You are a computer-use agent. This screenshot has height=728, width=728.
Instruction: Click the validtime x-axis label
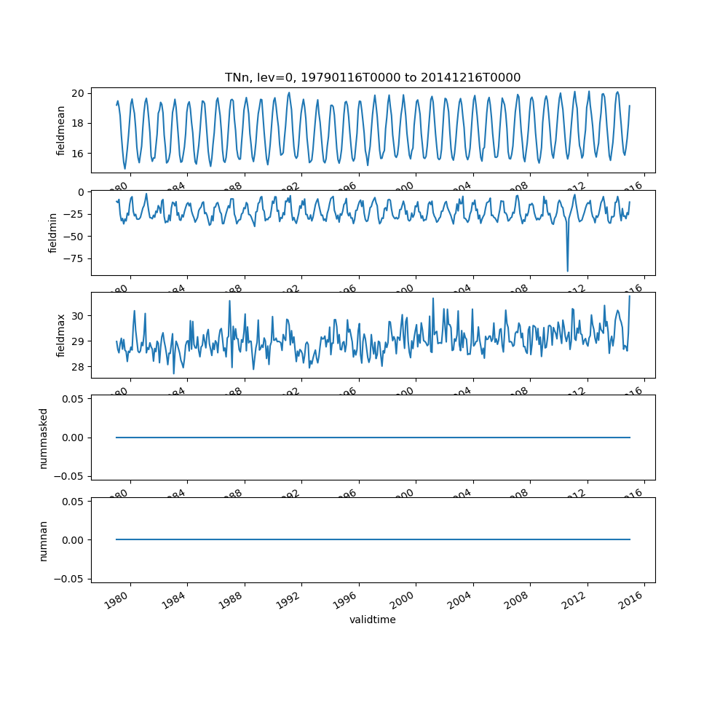(x=373, y=620)
